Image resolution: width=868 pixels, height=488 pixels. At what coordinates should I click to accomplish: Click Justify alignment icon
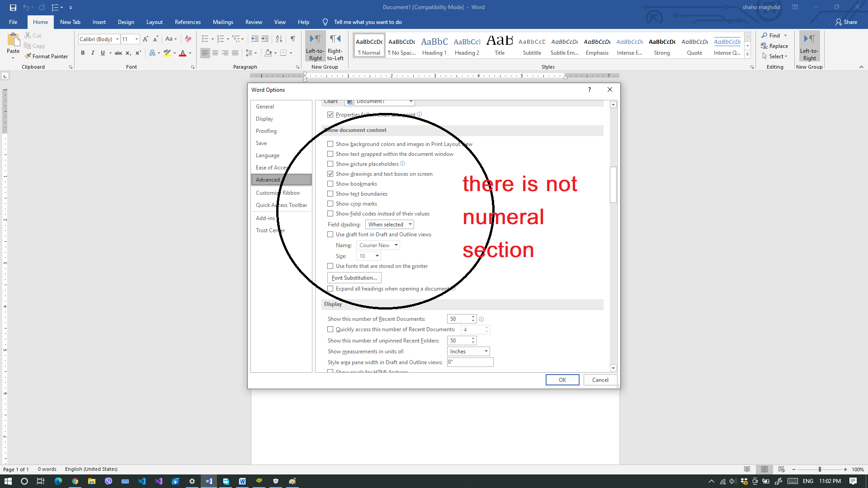(235, 53)
